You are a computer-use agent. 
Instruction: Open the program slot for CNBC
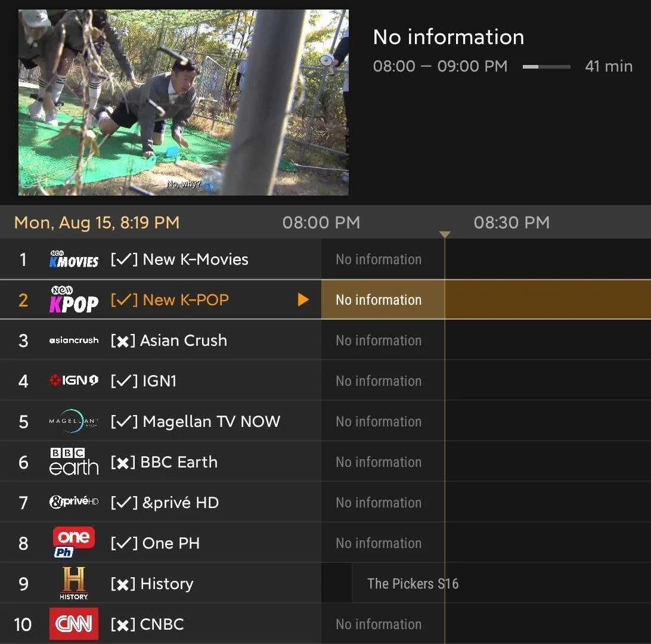(x=486, y=624)
